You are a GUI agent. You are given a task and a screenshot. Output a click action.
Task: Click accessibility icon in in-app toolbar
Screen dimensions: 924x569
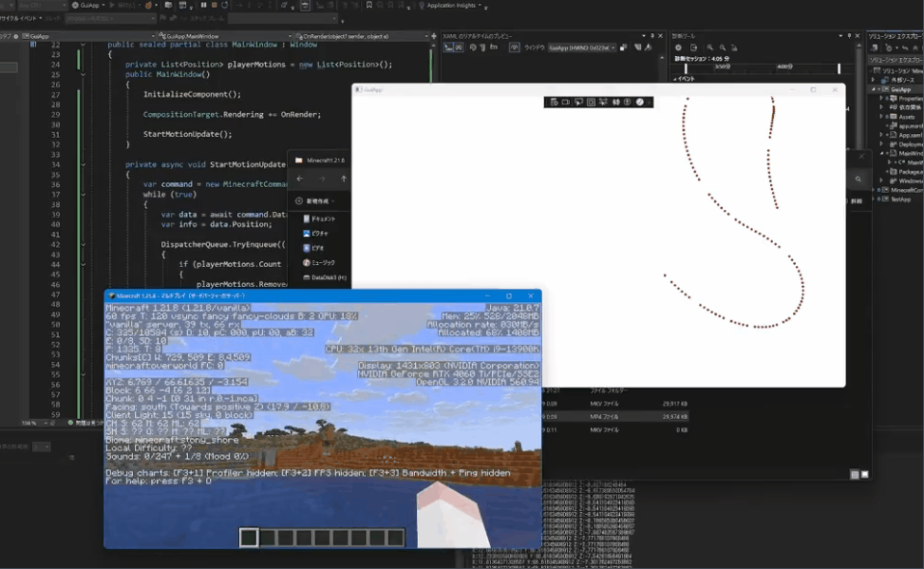point(628,102)
